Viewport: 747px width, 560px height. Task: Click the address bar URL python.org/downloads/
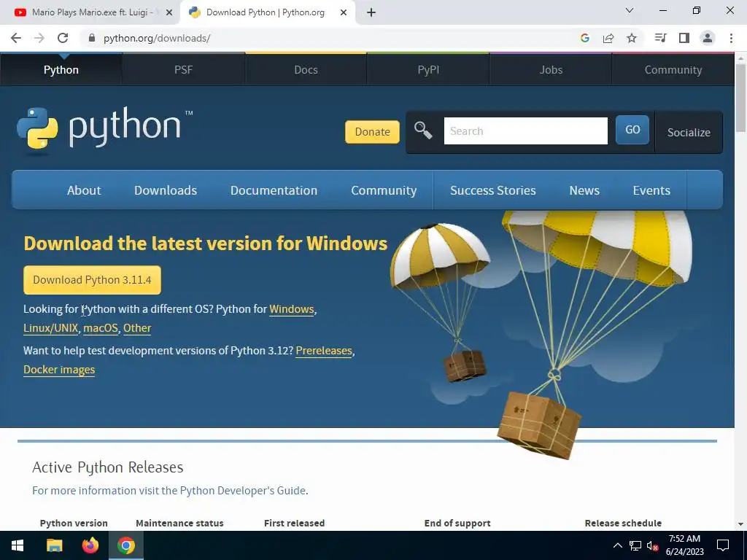coord(157,38)
